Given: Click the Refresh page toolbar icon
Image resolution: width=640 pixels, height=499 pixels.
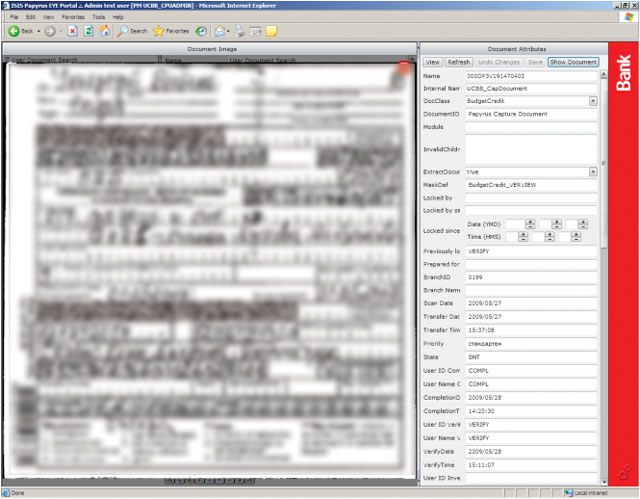Looking at the screenshot, I should [89, 31].
